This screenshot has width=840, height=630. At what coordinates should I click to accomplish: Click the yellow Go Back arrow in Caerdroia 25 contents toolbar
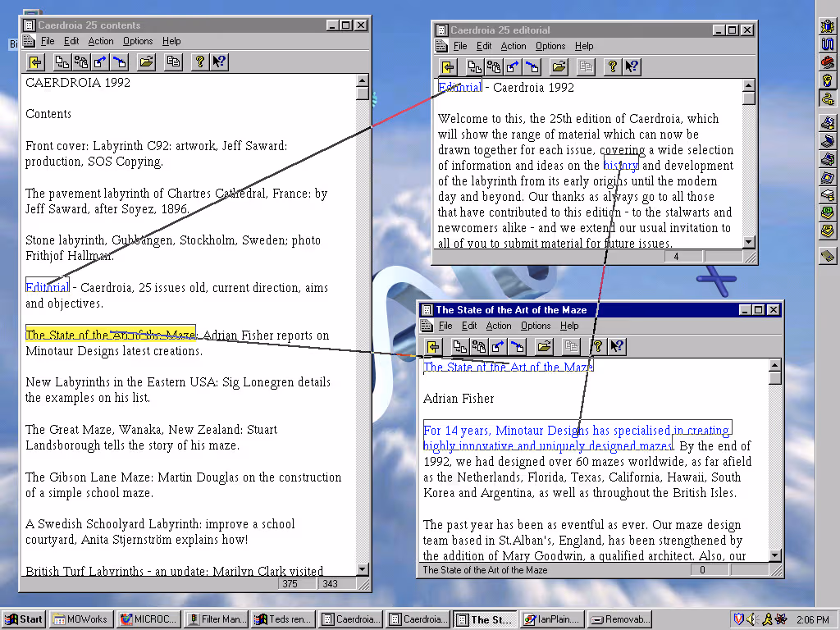coord(34,62)
